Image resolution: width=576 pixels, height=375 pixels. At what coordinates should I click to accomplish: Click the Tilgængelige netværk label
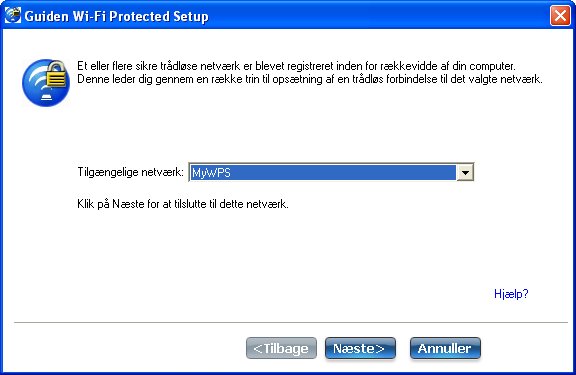click(130, 172)
